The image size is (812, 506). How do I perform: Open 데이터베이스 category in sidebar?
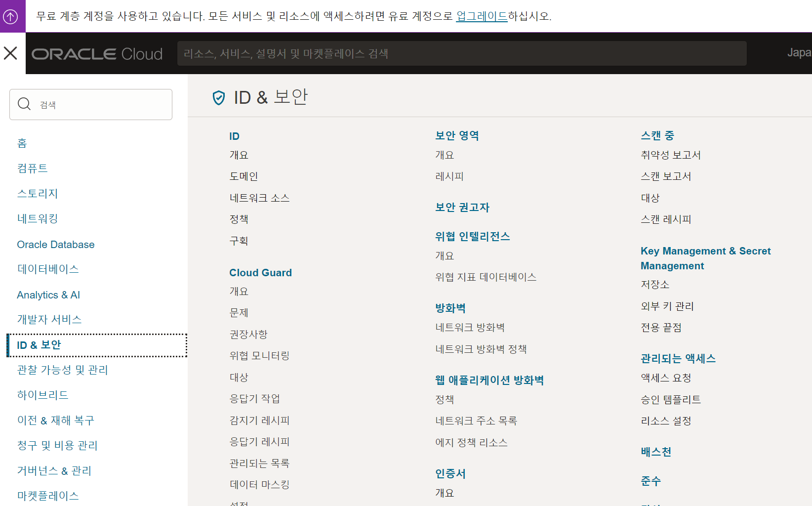tap(48, 269)
